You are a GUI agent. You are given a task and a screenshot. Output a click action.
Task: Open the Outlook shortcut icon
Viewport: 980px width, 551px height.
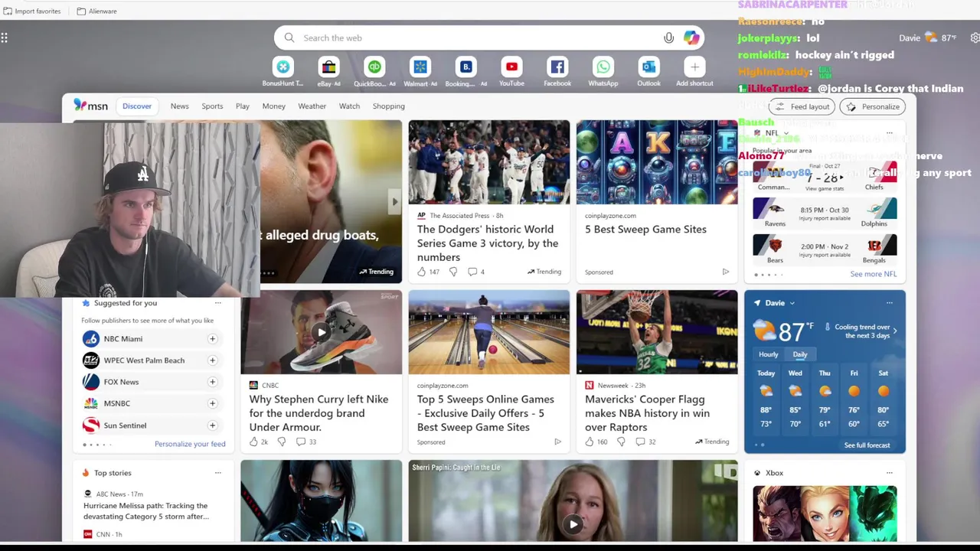pos(648,67)
